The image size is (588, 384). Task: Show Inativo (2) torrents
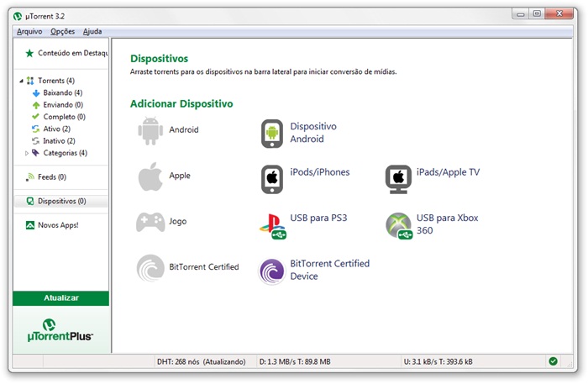point(59,141)
